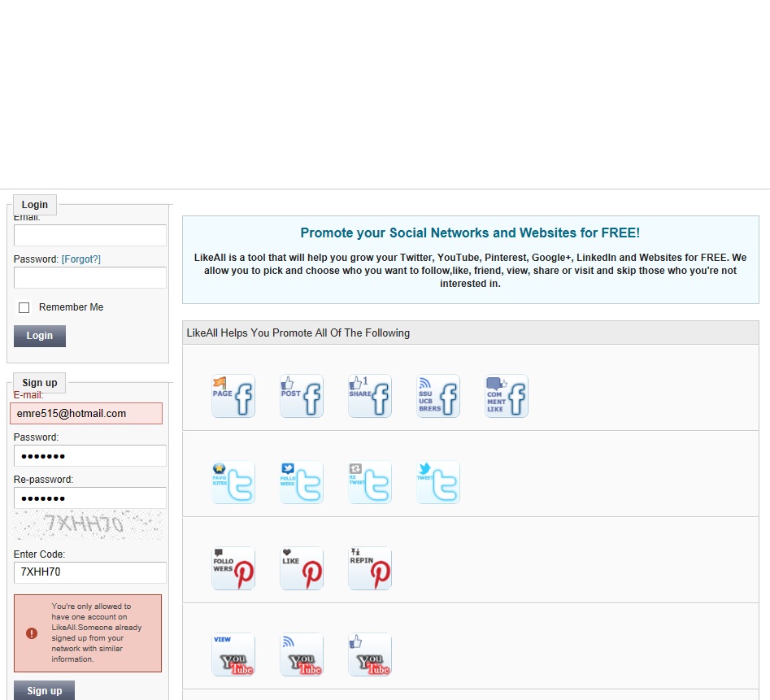The width and height of the screenshot is (770, 700).
Task: Choose the Twitter Retweet icon
Action: [x=370, y=482]
